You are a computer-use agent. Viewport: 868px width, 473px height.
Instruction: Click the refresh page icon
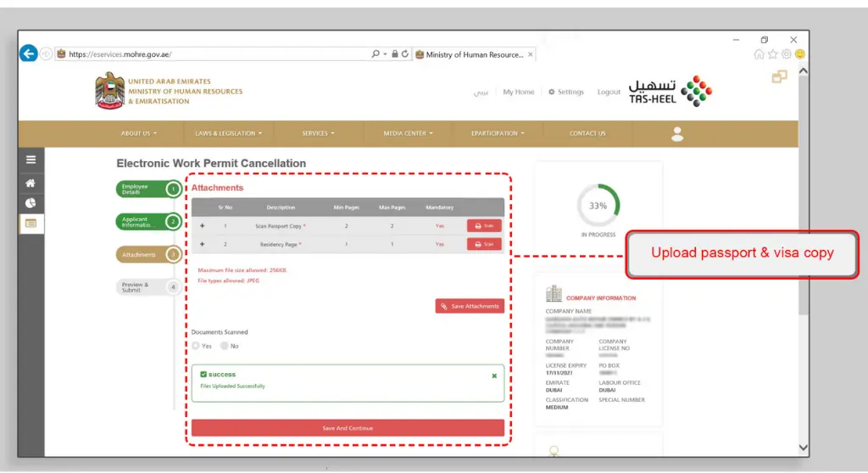[405, 53]
